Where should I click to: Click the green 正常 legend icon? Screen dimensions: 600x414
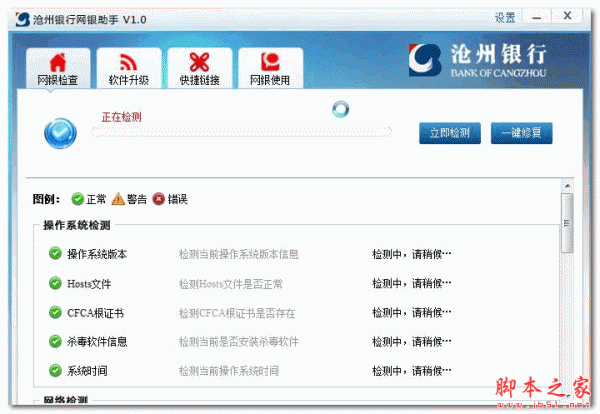[x=78, y=199]
